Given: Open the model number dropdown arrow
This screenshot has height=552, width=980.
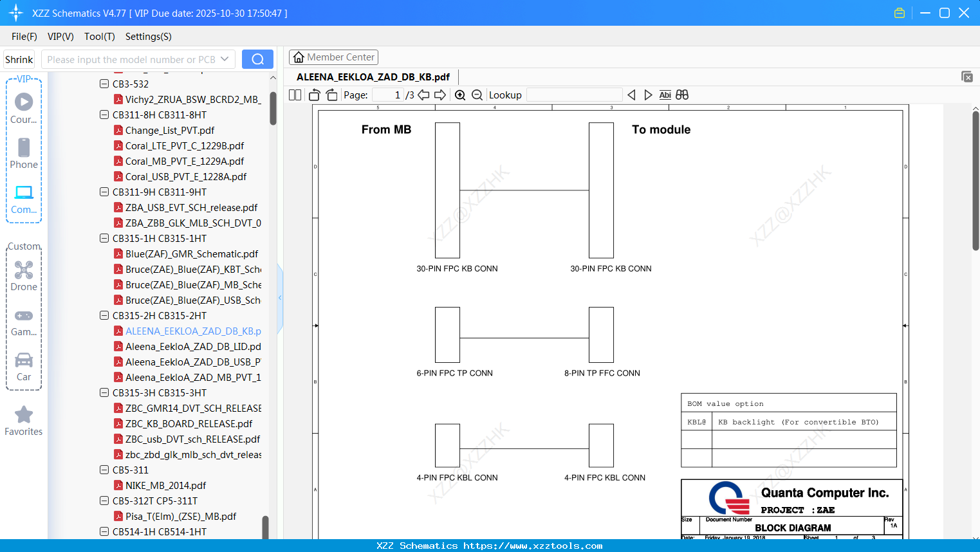Looking at the screenshot, I should pyautogui.click(x=225, y=59).
